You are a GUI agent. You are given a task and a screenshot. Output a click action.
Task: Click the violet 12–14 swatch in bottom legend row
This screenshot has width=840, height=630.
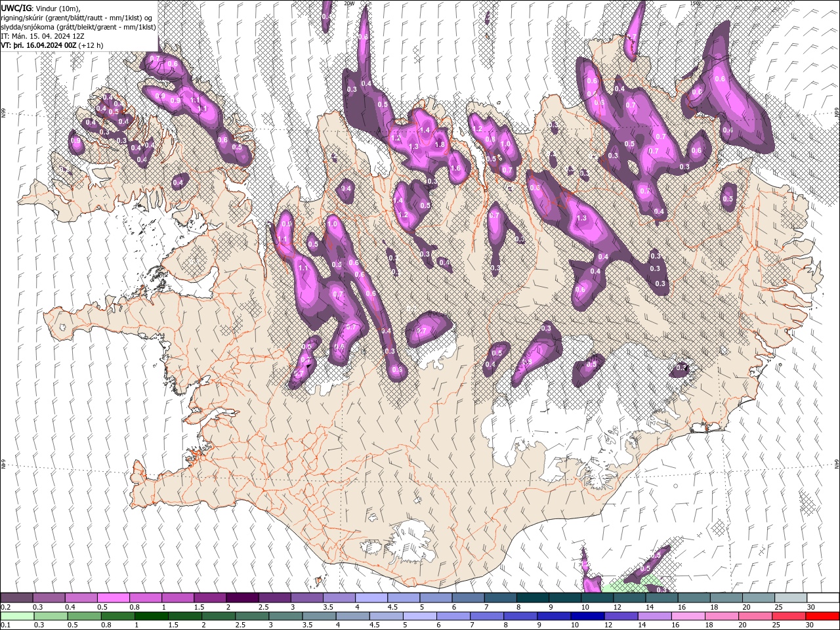tap(621, 616)
